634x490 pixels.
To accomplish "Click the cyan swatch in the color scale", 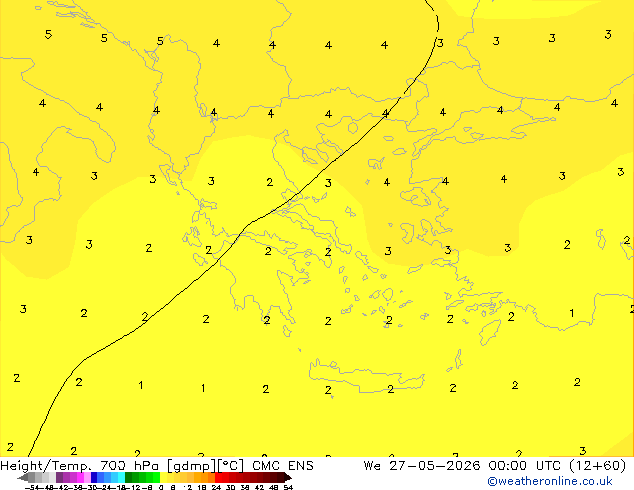I will point(121,477).
